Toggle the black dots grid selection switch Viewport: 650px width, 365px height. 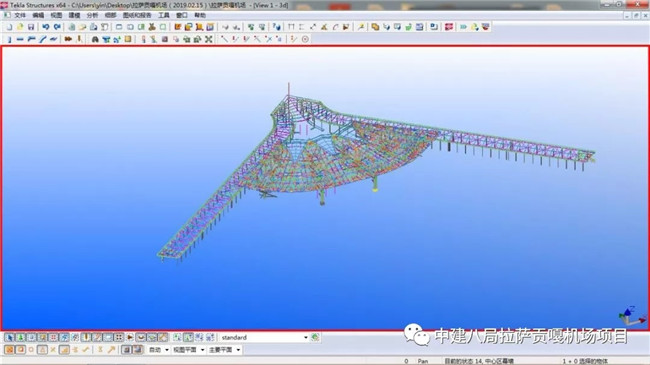click(119, 337)
